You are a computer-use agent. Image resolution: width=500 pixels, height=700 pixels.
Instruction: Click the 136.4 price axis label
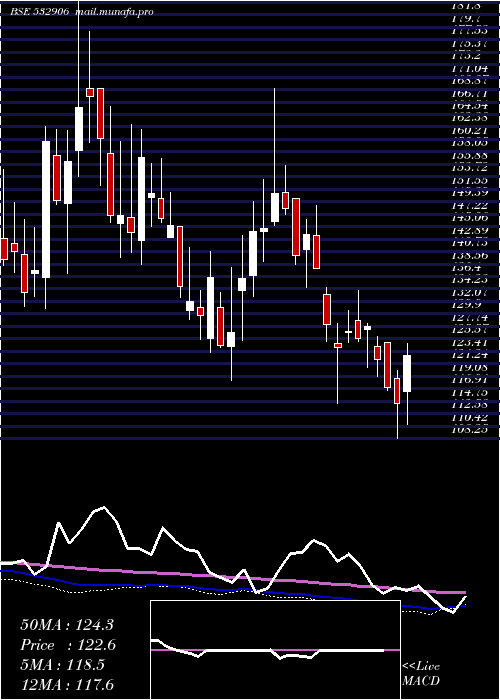coord(467,268)
